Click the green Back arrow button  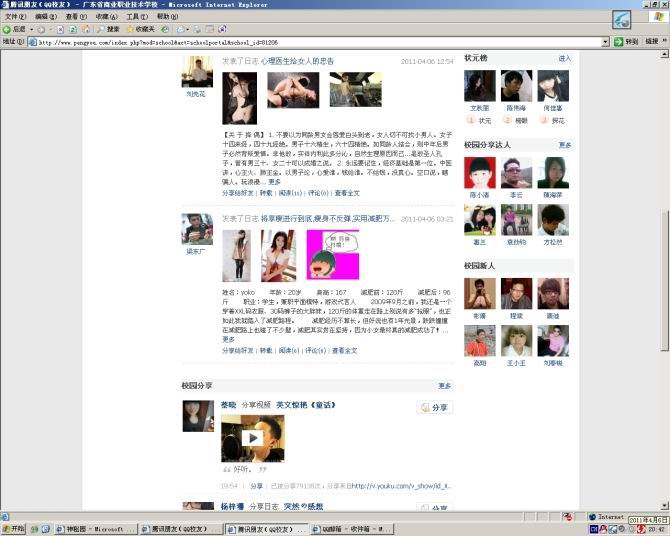click(x=14, y=29)
